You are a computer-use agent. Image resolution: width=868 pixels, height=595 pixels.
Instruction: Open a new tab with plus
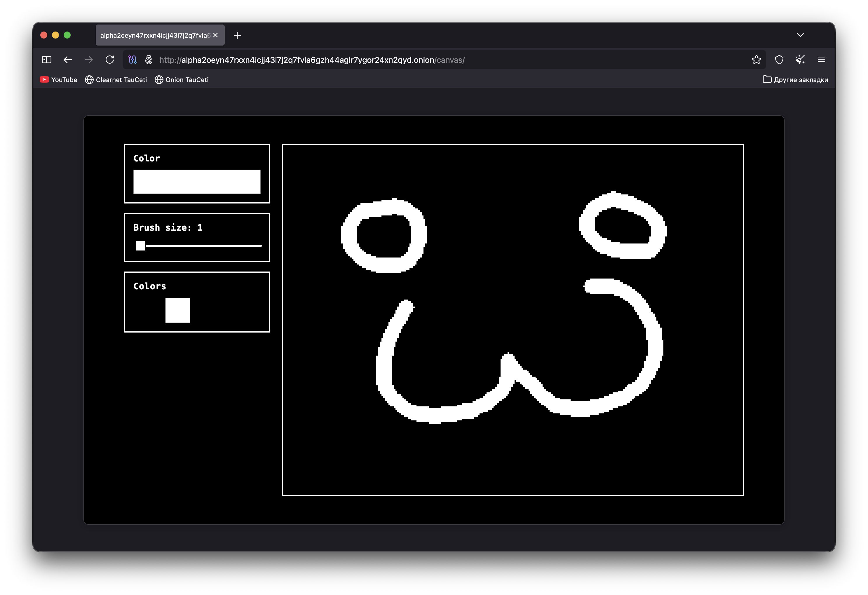(238, 36)
